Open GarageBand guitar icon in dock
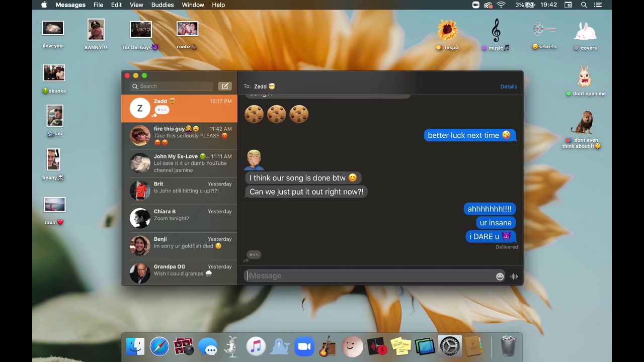 click(x=328, y=346)
